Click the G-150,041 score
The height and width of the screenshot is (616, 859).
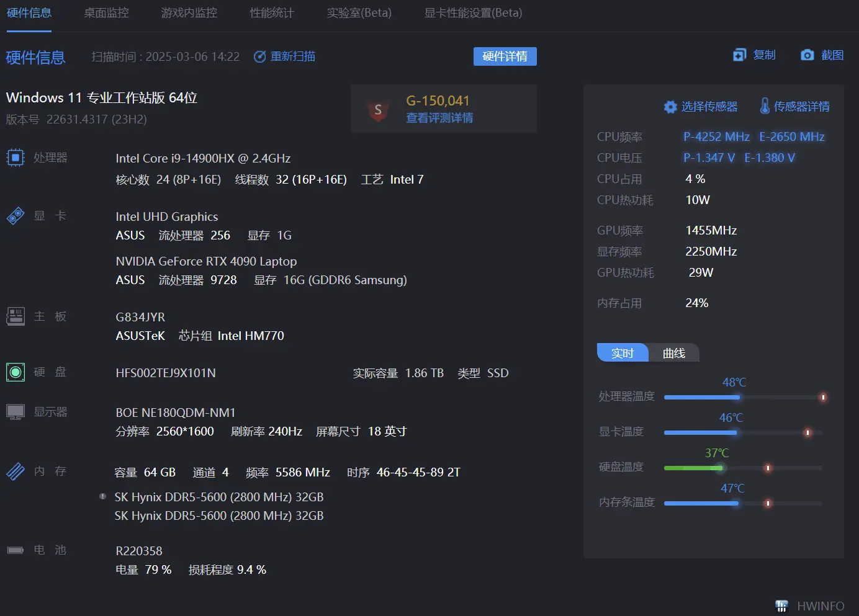tap(438, 100)
